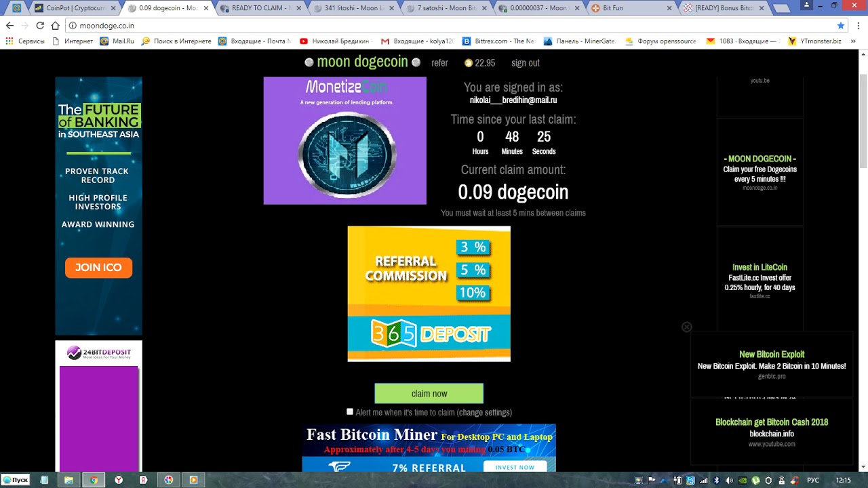The image size is (868, 488).
Task: Click the РУС language indicator
Action: [813, 481]
